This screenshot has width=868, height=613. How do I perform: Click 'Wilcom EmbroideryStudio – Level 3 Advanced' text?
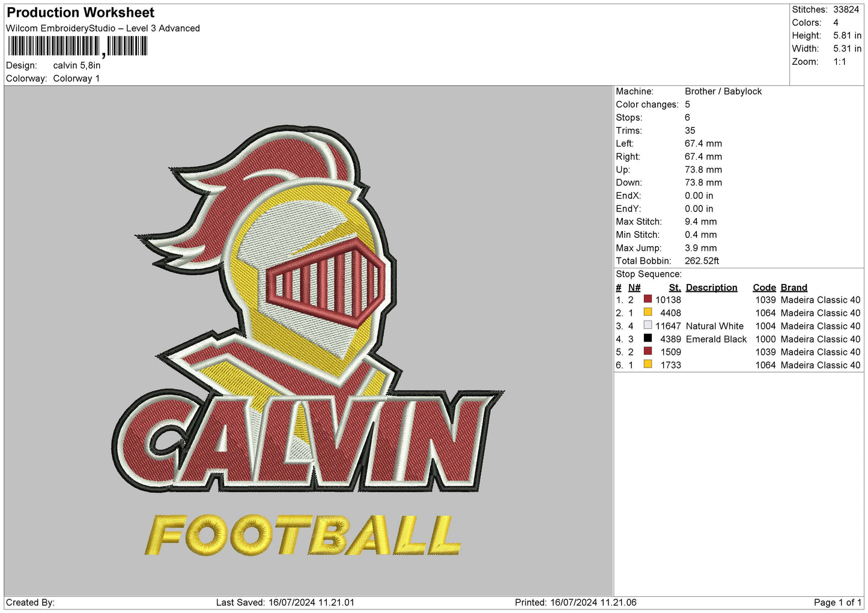(103, 28)
